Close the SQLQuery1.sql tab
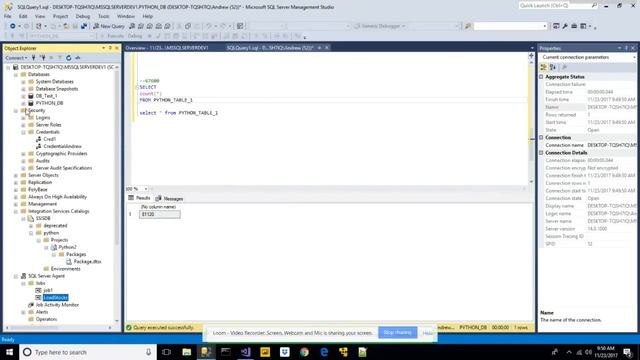This screenshot has width=640, height=360. (327, 48)
